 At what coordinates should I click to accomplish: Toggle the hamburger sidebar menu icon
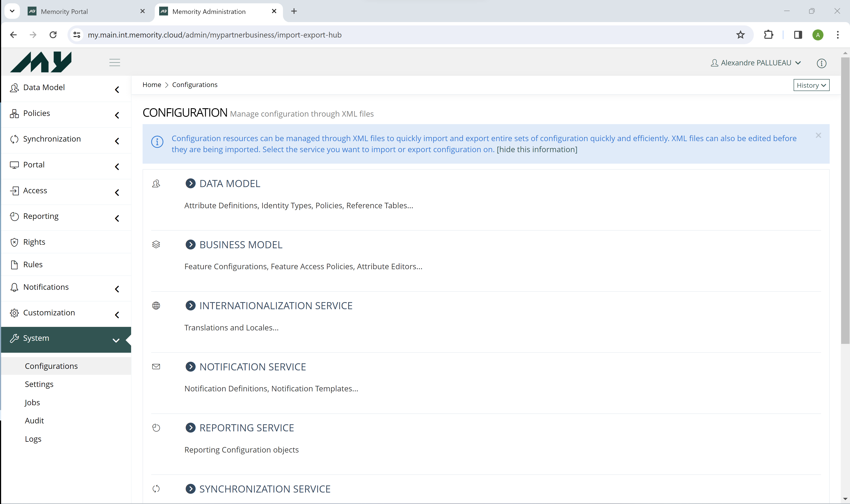click(115, 63)
